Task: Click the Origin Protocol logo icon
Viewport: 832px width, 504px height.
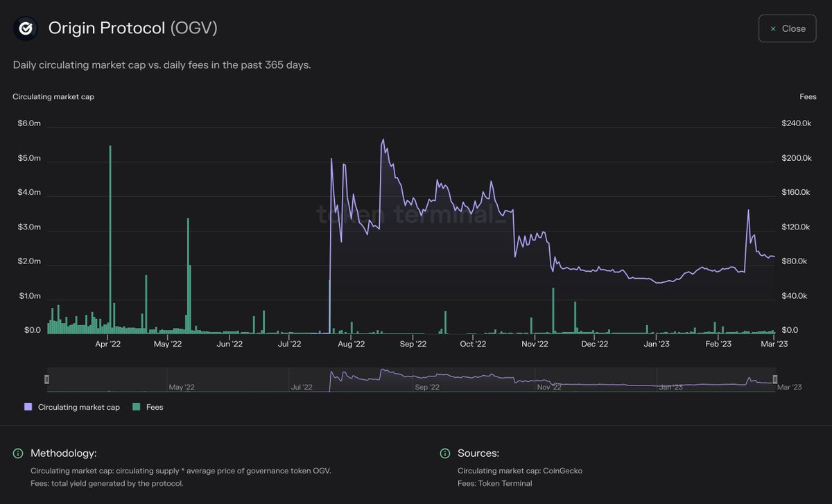Action: coord(26,28)
